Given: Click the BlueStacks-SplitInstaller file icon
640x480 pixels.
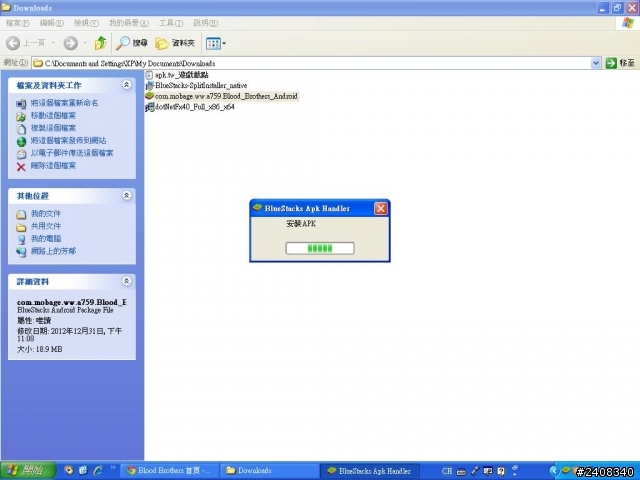Looking at the screenshot, I should 150,86.
